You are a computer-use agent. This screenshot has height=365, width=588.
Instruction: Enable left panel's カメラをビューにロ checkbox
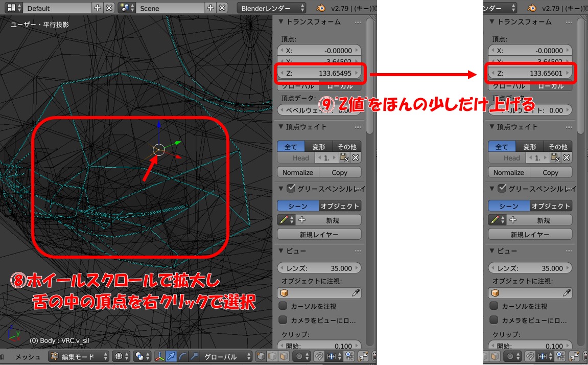pos(283,320)
